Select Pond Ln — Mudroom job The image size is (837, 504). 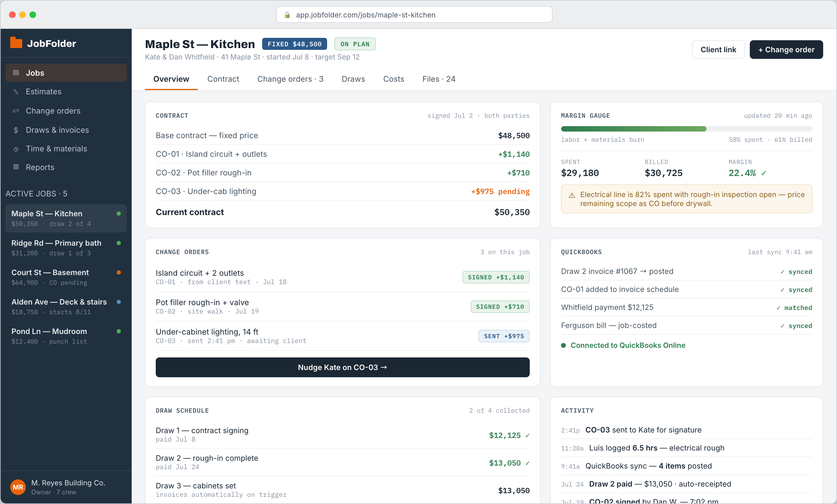[x=66, y=336]
